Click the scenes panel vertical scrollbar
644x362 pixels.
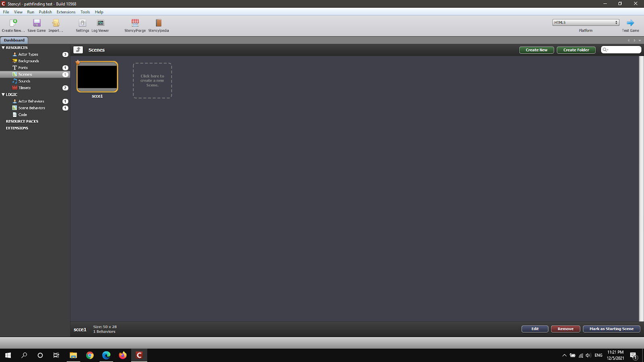[641, 188]
